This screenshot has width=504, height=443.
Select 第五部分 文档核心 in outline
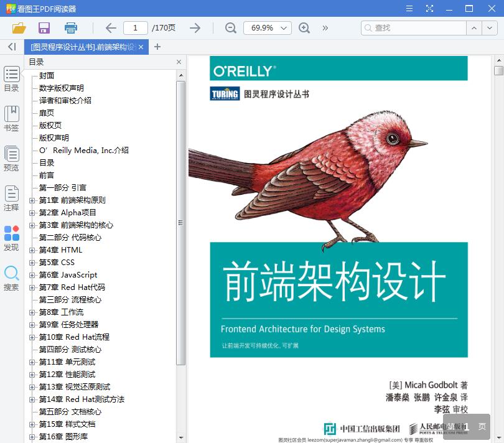coord(70,412)
